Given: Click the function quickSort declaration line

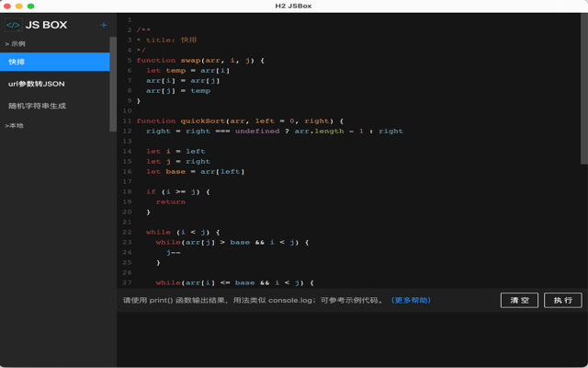Looking at the screenshot, I should (240, 121).
